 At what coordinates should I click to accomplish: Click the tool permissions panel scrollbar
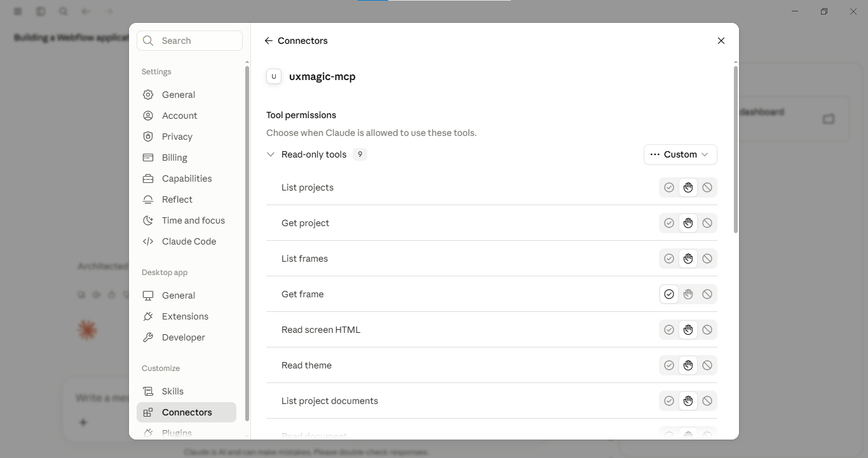[x=736, y=149]
